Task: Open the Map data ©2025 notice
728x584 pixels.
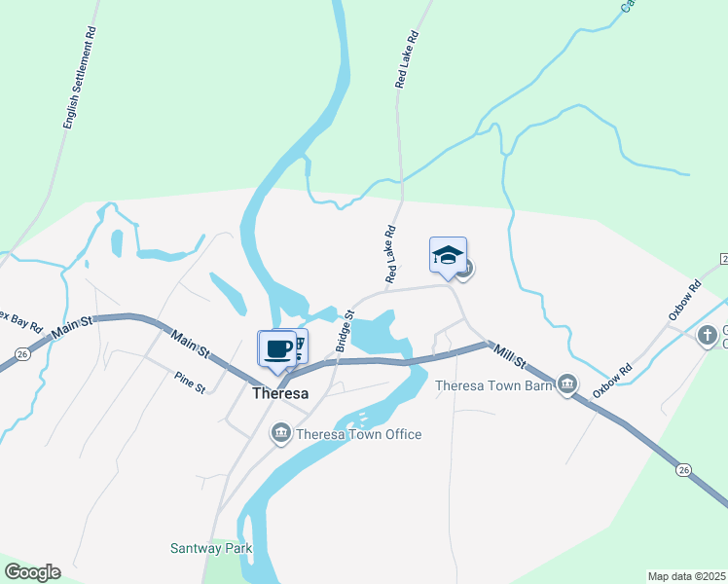Action: pos(686,576)
